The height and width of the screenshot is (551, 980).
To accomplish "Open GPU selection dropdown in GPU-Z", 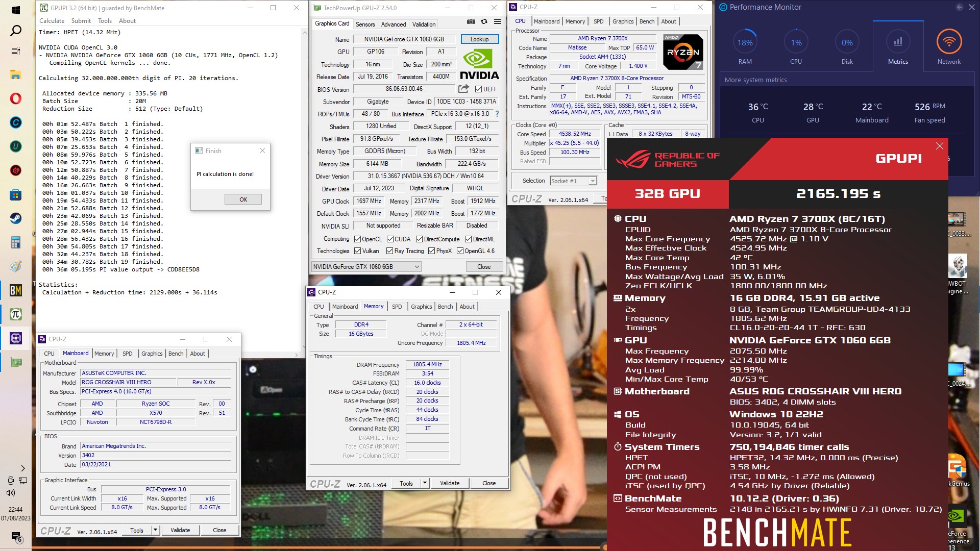I will [x=366, y=266].
